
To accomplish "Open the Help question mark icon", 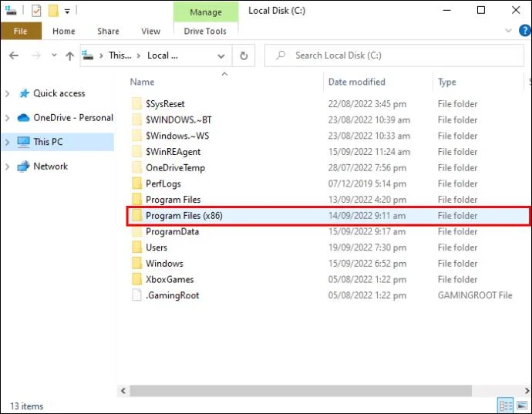I will (524, 31).
